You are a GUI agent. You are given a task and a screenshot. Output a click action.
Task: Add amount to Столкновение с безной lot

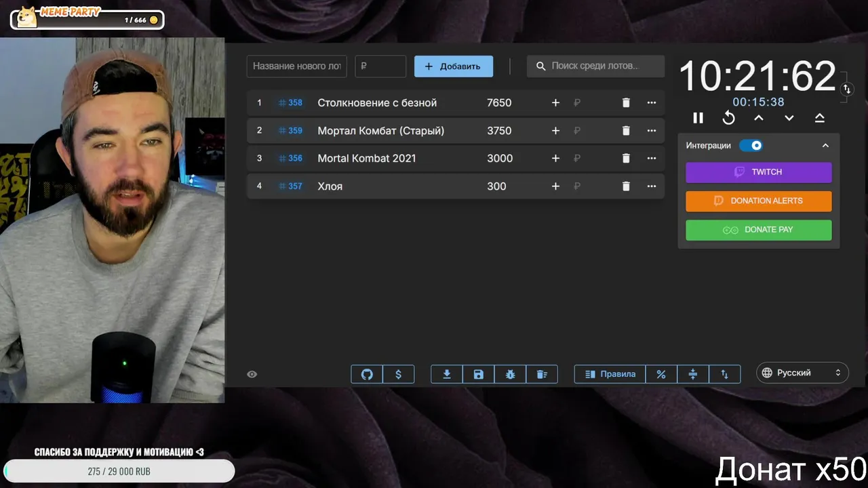pyautogui.click(x=555, y=103)
